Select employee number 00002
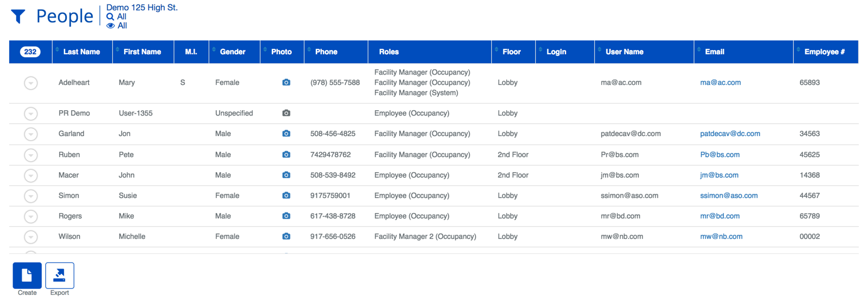Viewport: 868px width, 301px height. 810,237
